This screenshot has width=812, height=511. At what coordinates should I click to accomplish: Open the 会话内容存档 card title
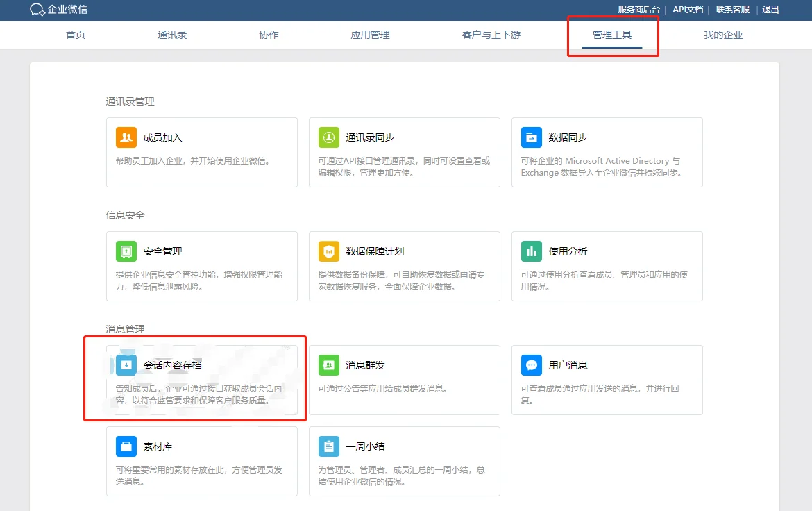172,365
